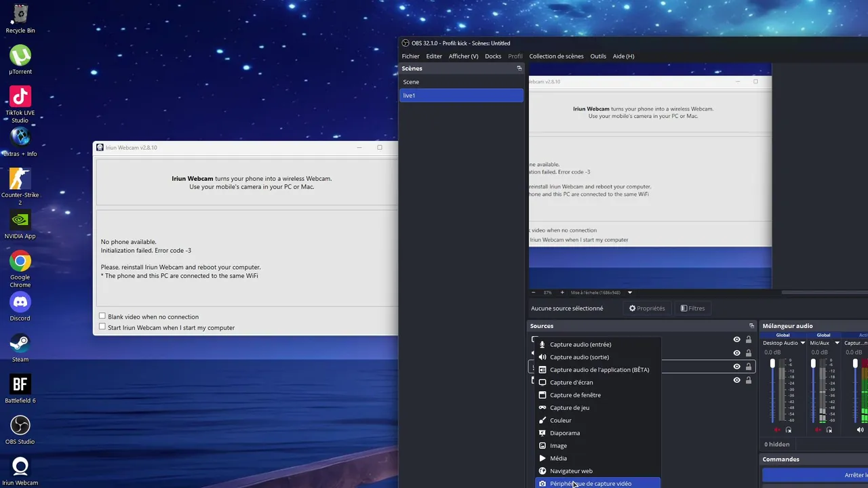
Task: Unmute Desktop Audio via red speaker icon
Action: [777, 430]
